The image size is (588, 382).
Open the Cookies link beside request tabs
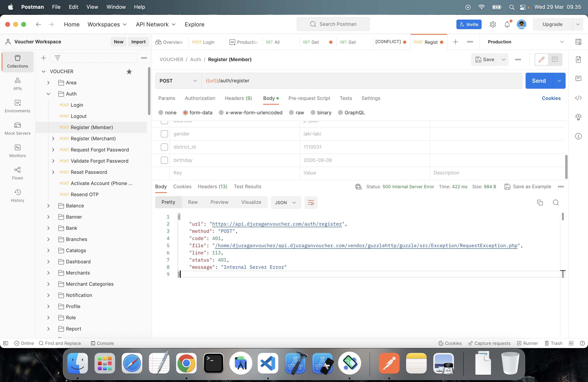tap(551, 98)
